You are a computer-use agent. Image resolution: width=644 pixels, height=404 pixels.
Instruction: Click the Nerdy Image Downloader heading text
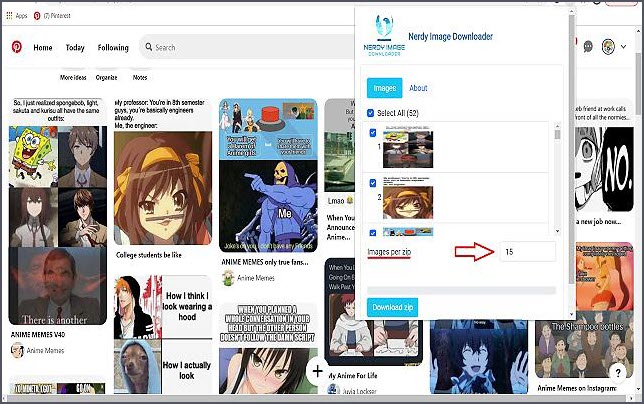coord(450,37)
